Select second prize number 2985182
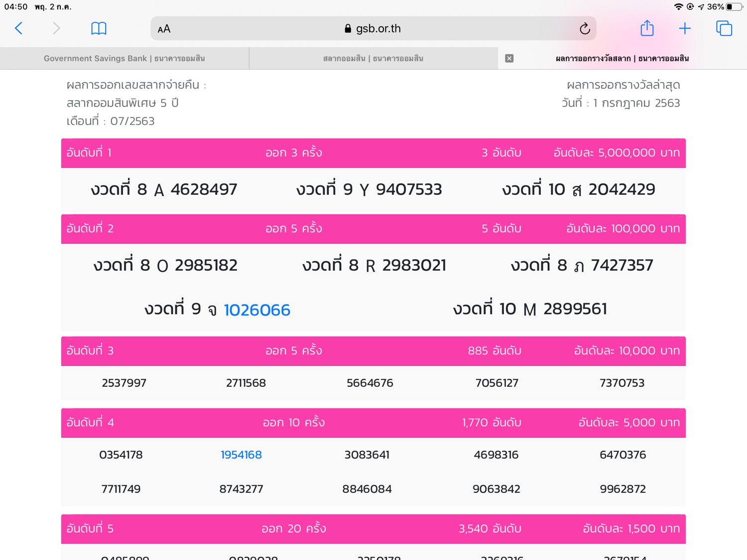 click(x=206, y=265)
